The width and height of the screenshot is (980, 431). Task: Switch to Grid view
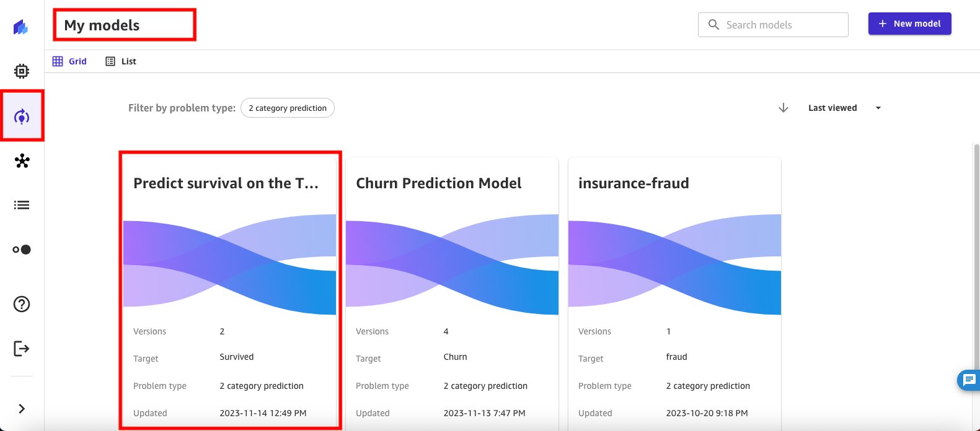(x=69, y=61)
